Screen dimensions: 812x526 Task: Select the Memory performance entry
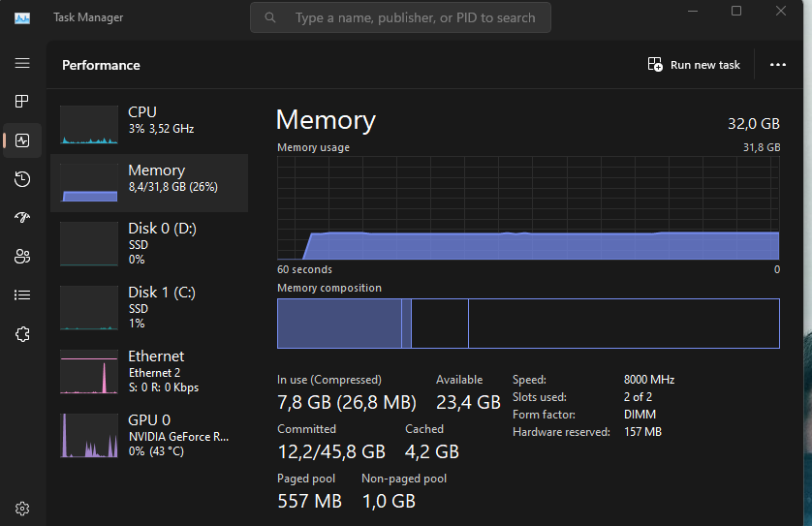click(x=149, y=182)
